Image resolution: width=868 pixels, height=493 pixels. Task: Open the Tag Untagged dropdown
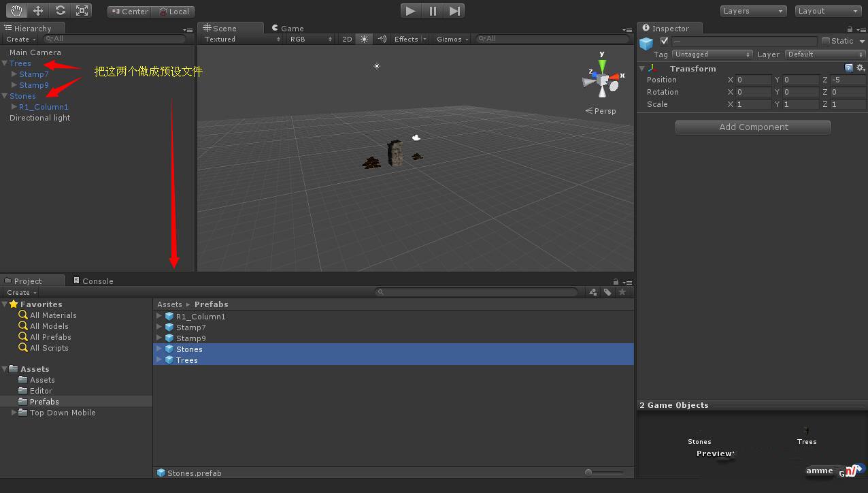click(x=712, y=54)
